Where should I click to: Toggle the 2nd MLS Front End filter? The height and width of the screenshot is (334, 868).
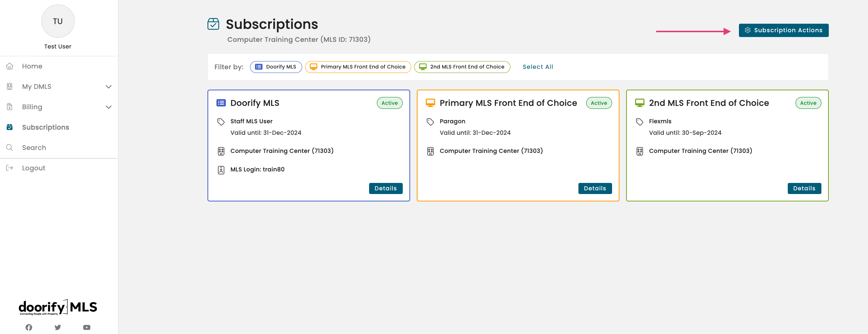point(462,67)
